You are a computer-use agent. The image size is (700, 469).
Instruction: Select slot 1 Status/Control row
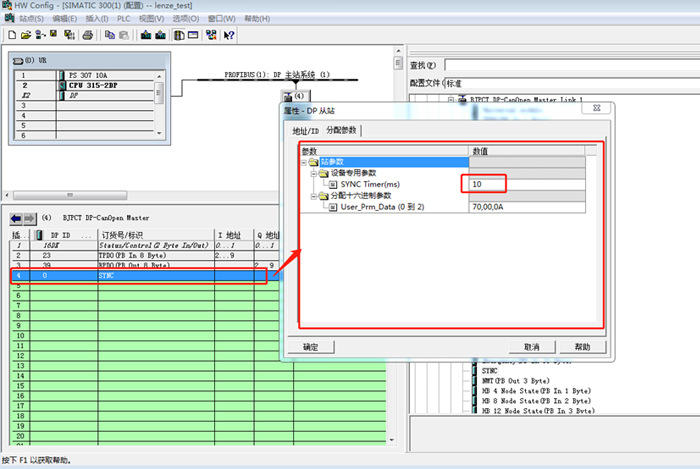(145, 245)
